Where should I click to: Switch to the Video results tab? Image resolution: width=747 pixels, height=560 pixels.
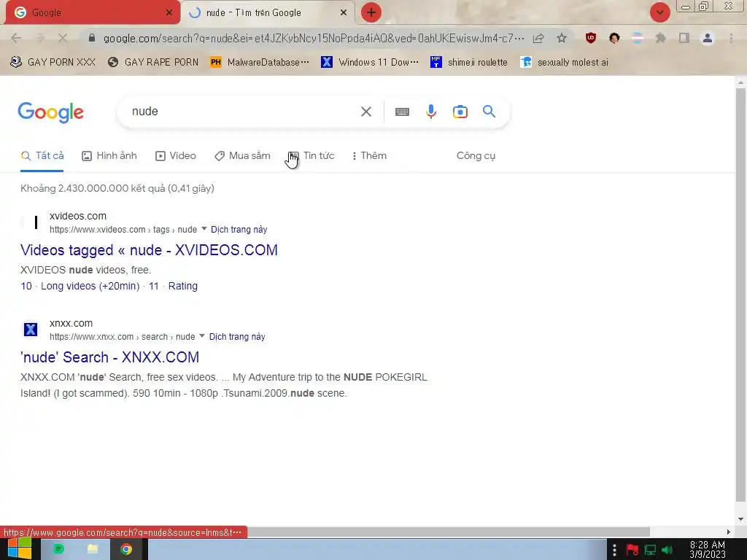click(175, 156)
